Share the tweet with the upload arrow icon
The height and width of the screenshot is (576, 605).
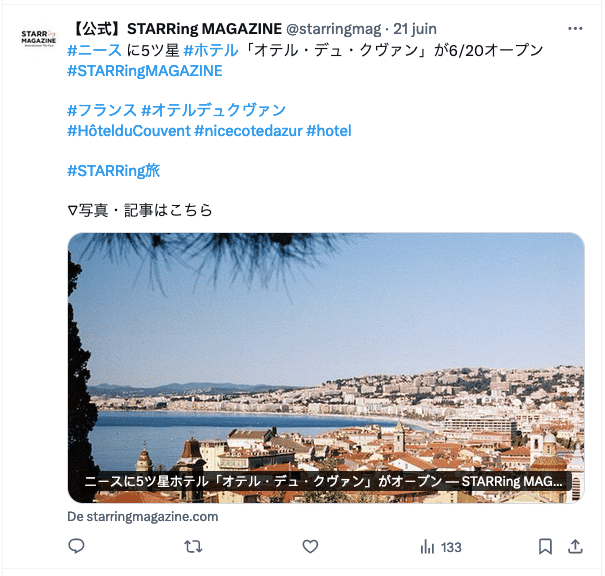point(575,546)
